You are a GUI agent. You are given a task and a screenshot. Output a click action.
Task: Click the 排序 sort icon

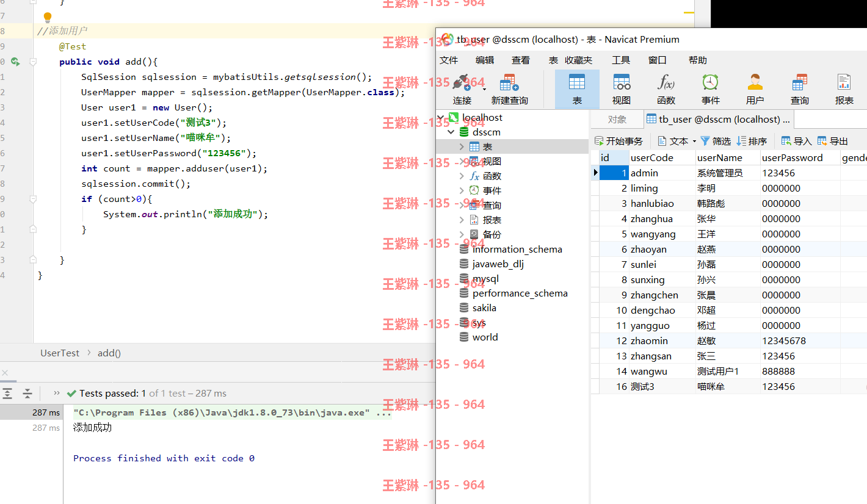(741, 141)
